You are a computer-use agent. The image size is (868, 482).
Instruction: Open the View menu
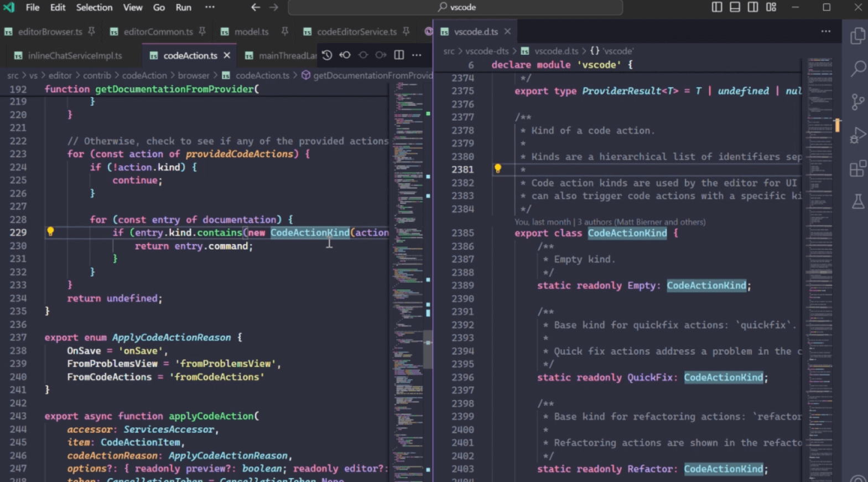[x=132, y=7]
